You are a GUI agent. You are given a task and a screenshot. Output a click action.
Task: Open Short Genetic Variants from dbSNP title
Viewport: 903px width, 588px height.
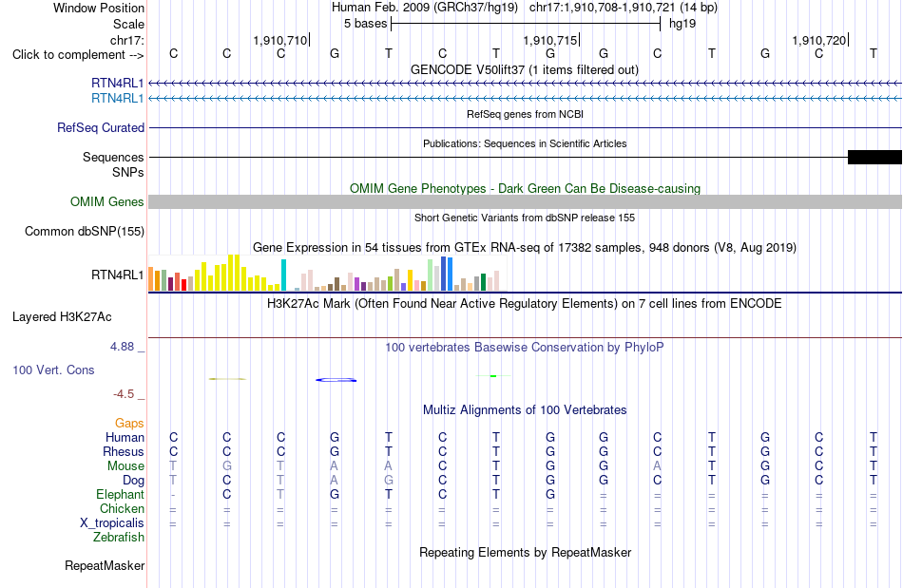click(525, 218)
